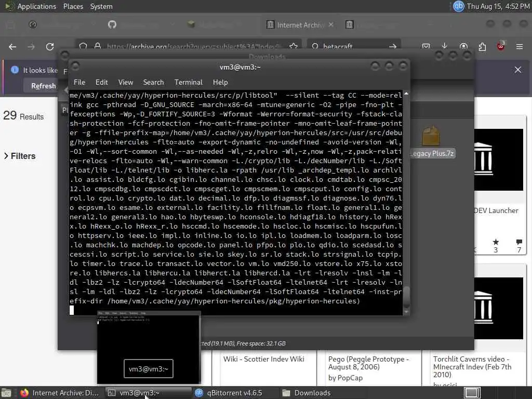This screenshot has width=532, height=399.
Task: Bookmark the page with the star icon
Action: click(294, 46)
